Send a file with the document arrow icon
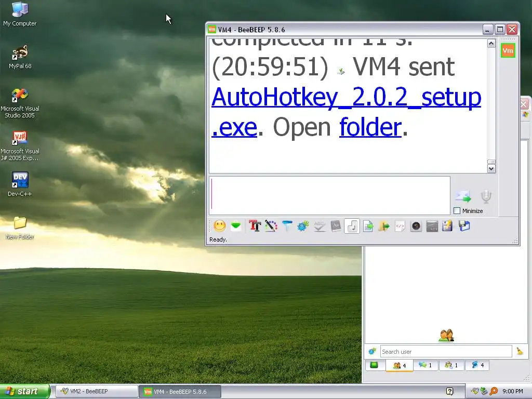Image resolution: width=532 pixels, height=399 pixels. pyautogui.click(x=368, y=226)
